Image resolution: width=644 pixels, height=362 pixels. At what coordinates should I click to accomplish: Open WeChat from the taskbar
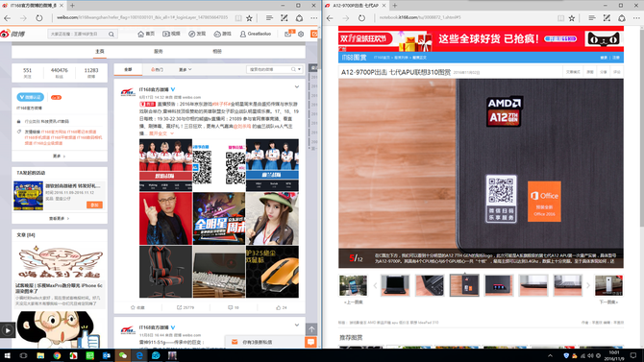coord(123,355)
